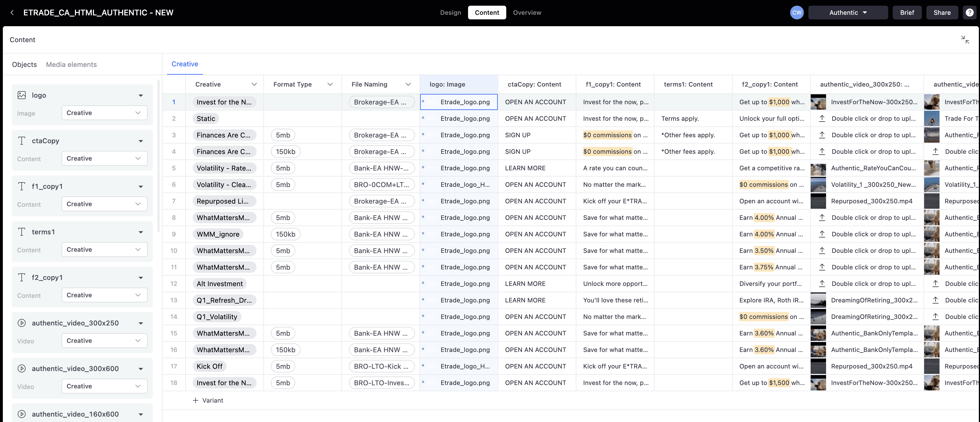Viewport: 980px width, 422px height.
Task: Click the logo image object icon
Action: pyautogui.click(x=22, y=95)
